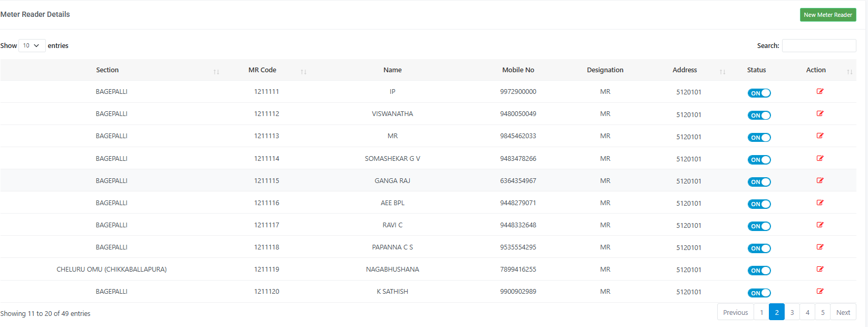
Task: Sort by Address column arrows
Action: (x=722, y=72)
